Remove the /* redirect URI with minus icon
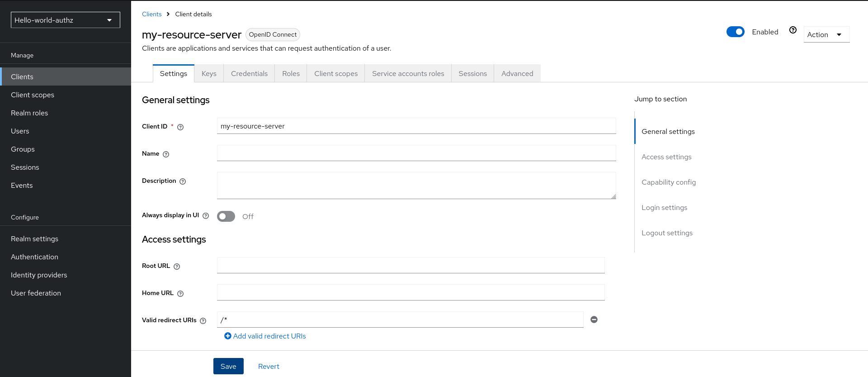Image resolution: width=868 pixels, height=377 pixels. coord(594,320)
